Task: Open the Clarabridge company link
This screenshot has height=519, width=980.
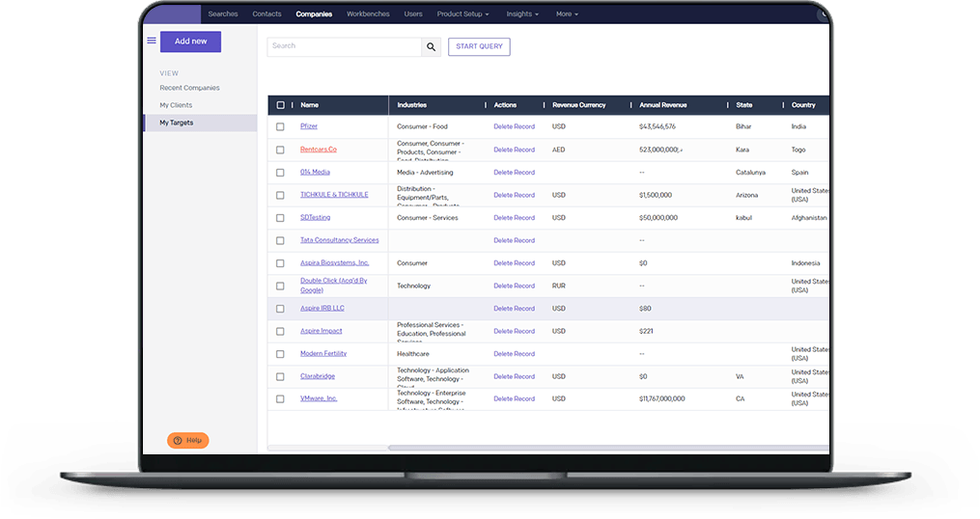Action: pos(318,376)
